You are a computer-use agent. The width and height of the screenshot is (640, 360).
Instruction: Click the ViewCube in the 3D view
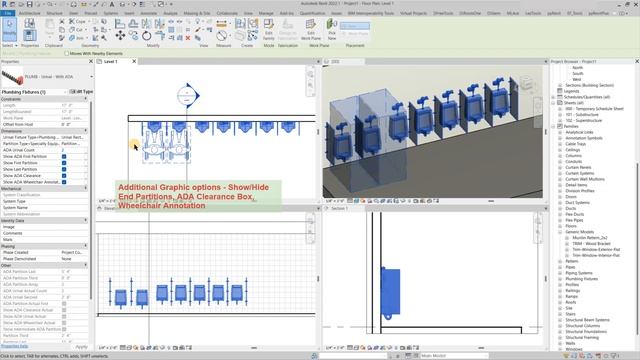pyautogui.click(x=527, y=83)
